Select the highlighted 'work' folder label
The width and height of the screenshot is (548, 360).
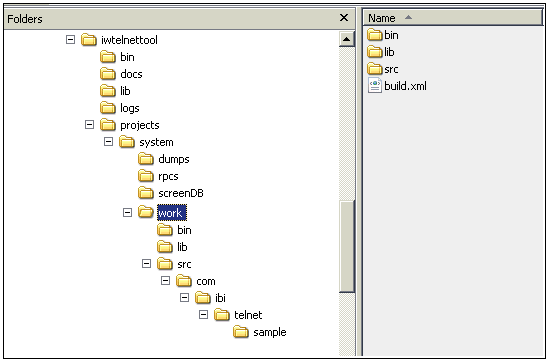click(x=172, y=213)
